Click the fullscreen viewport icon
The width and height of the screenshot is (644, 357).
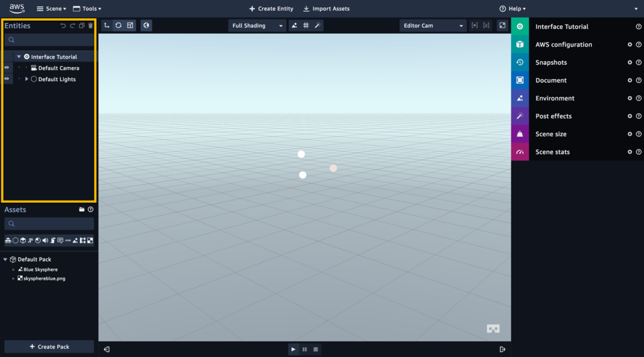(x=502, y=25)
